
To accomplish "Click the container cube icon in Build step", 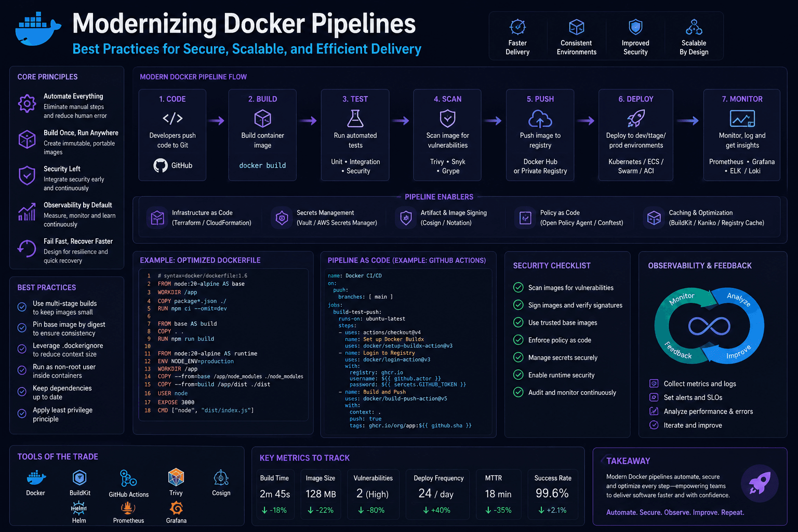I will point(262,118).
